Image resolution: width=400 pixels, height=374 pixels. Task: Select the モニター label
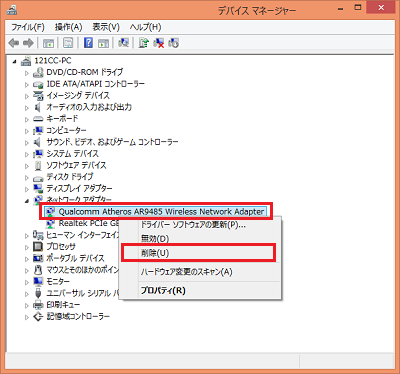point(58,281)
